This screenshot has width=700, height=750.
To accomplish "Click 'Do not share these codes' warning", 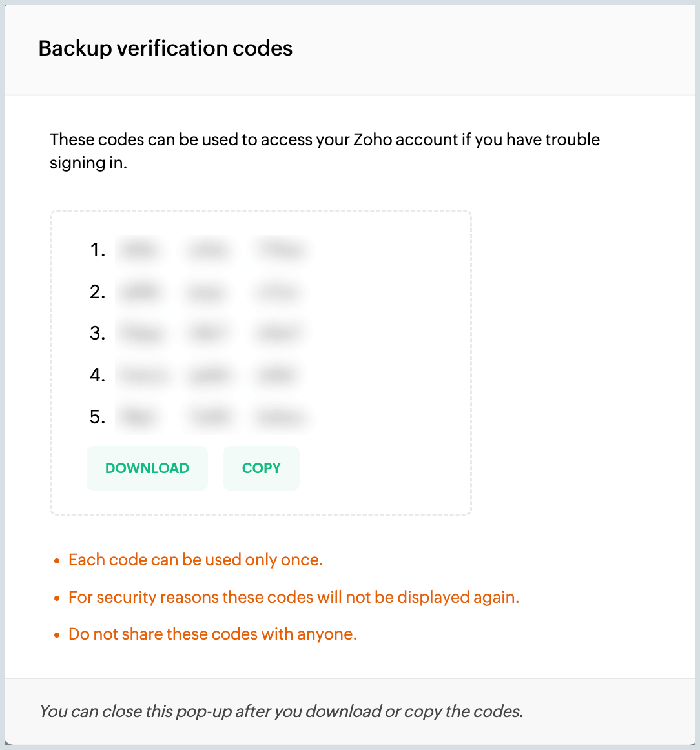I will 212,634.
